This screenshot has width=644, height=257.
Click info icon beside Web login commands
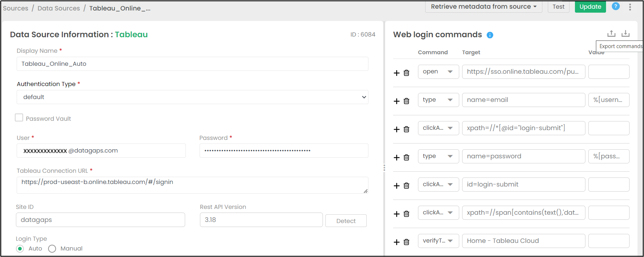coord(490,35)
